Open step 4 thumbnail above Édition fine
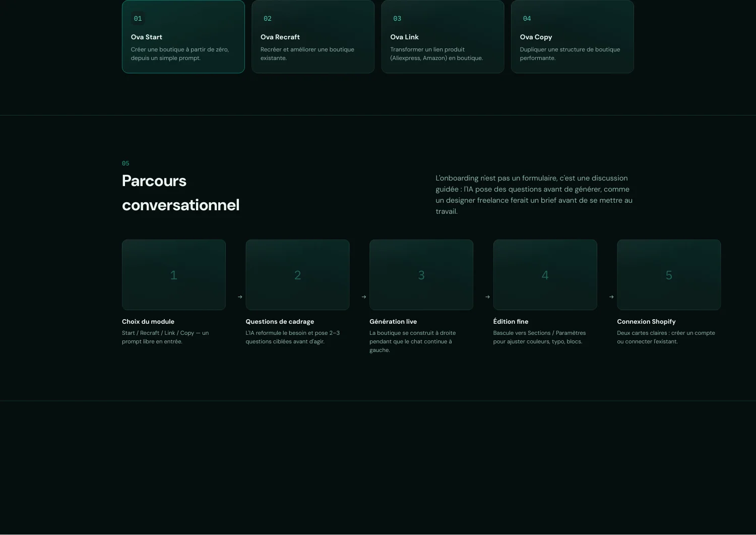 point(545,275)
